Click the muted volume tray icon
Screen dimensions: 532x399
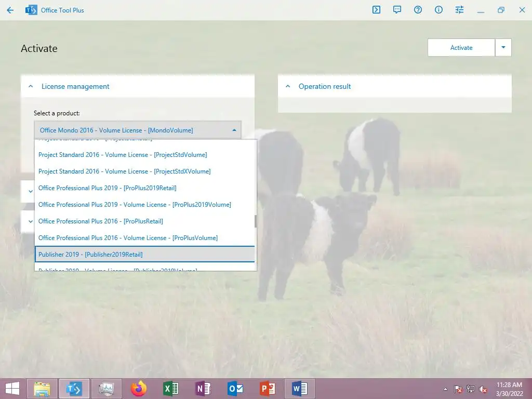tap(483, 389)
